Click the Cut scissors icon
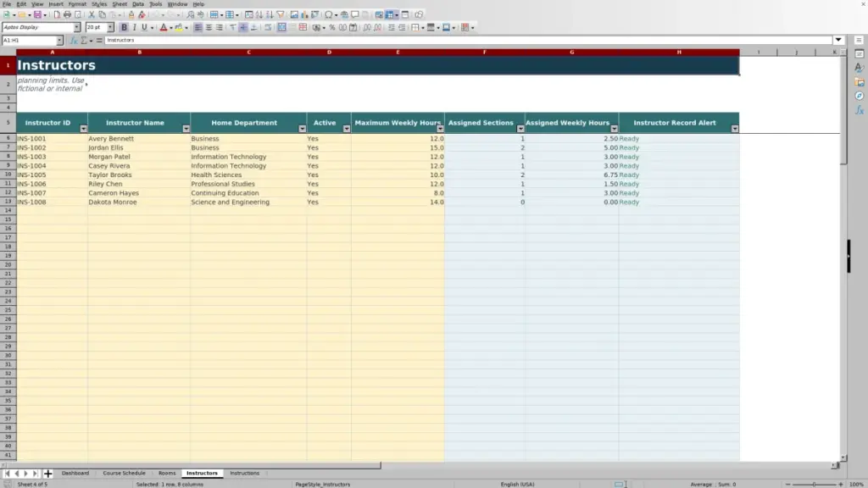 (92, 14)
